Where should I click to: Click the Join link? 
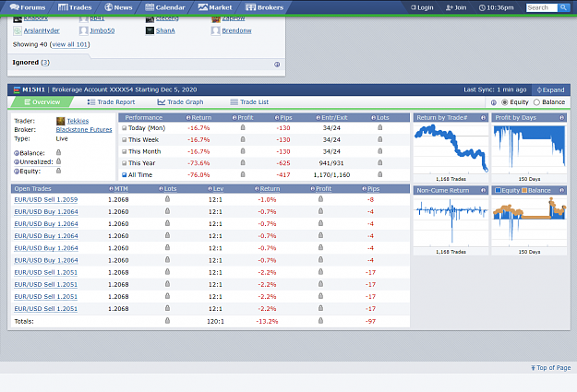pyautogui.click(x=456, y=7)
